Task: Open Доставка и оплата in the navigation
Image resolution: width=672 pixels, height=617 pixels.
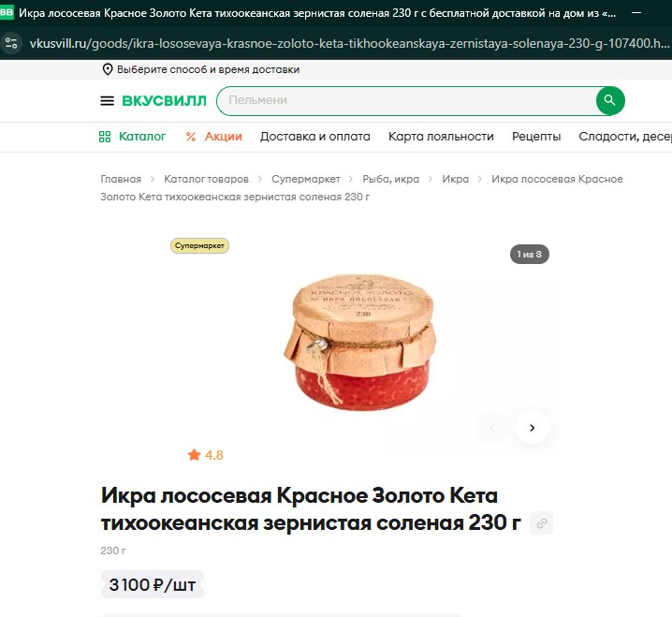Action: tap(315, 137)
